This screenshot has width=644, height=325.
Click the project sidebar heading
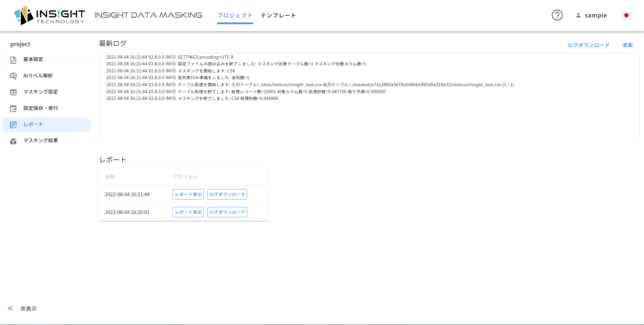point(20,44)
